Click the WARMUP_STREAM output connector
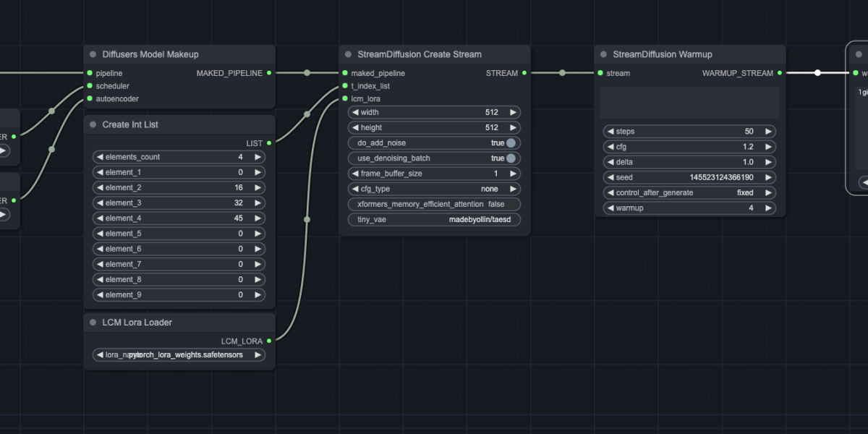Viewport: 868px width, 434px height. pyautogui.click(x=780, y=73)
